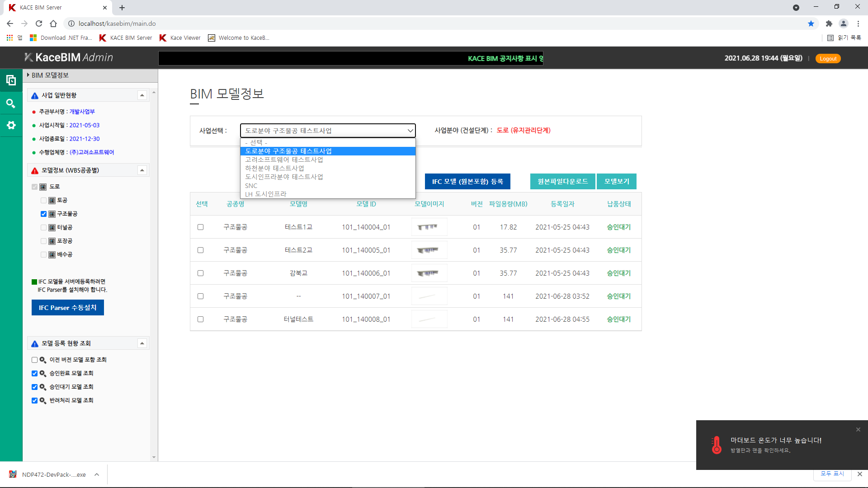Open download options for NDP472-DevPack file
Viewport: 868px width, 488px height.
click(97, 474)
